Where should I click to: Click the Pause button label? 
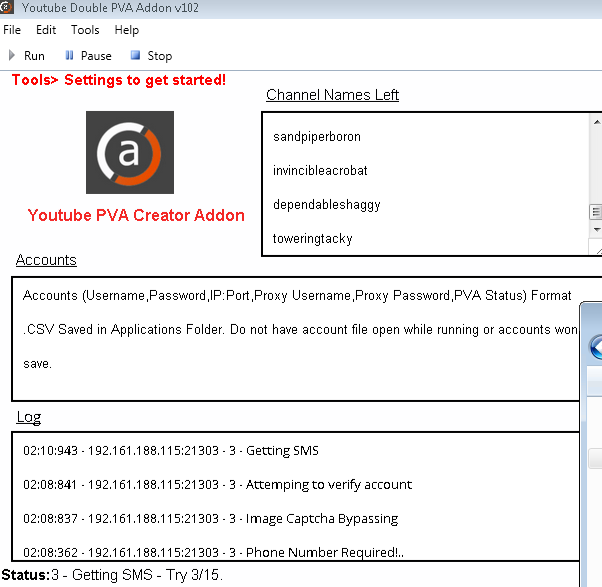pos(96,56)
